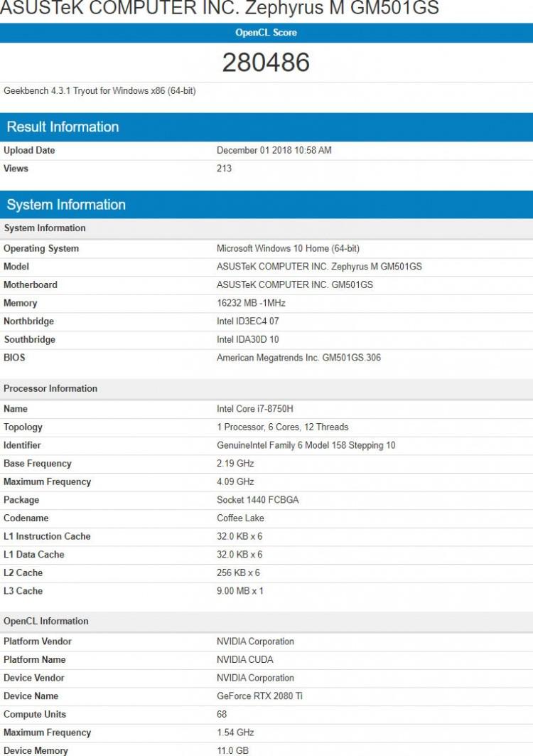533x756 pixels.
Task: Click the Geekbench 4.3.1 Tryout version text
Action: click(99, 91)
